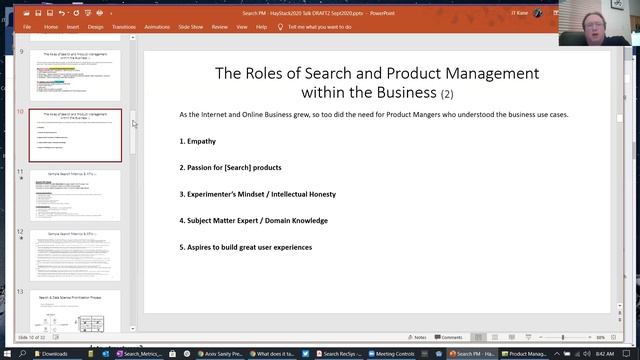Click '2. Passion for [Search] products' text
This screenshot has width=640, height=360.
[230, 167]
